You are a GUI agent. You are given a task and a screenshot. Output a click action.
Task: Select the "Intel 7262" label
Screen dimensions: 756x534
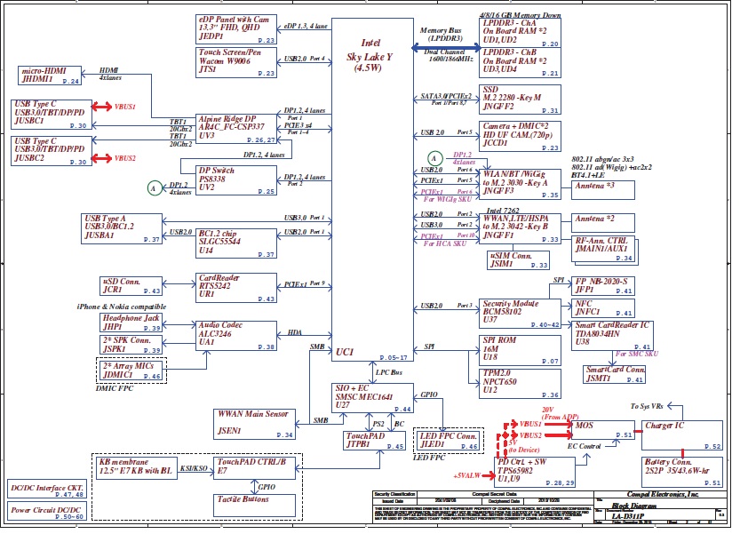[x=503, y=211]
